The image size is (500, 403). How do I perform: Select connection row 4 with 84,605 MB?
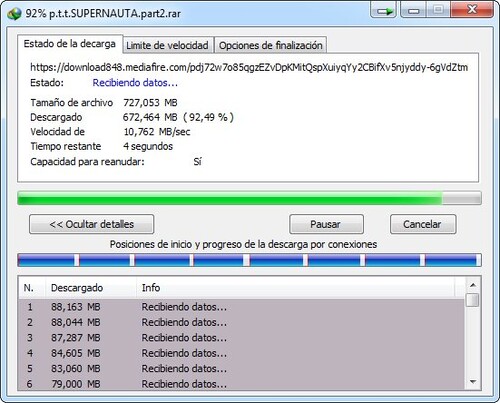242,353
